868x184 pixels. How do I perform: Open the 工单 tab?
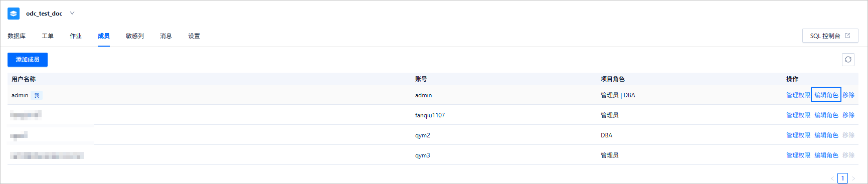click(48, 36)
